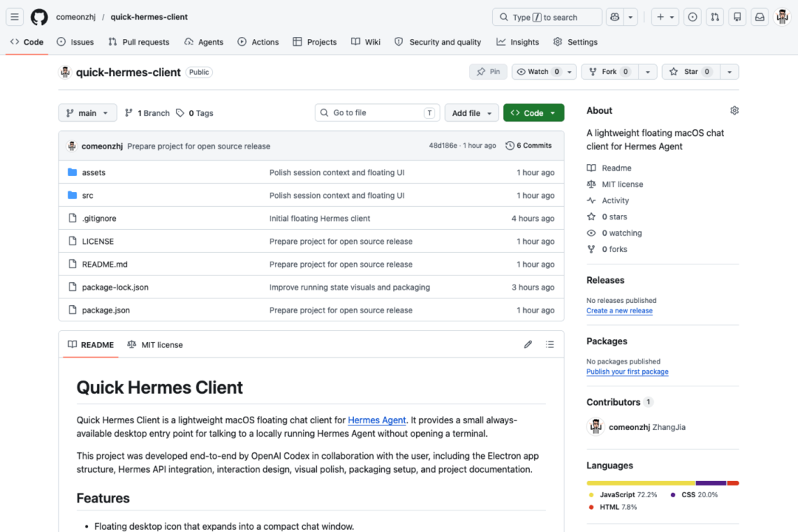Image resolution: width=798 pixels, height=532 pixels.
Task: Open the 6 Commits history link
Action: tap(529, 146)
